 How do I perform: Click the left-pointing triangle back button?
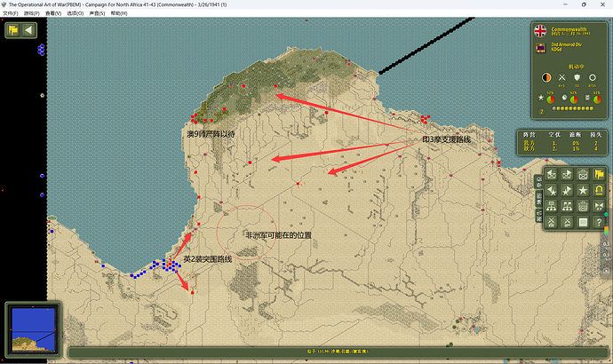click(x=28, y=30)
